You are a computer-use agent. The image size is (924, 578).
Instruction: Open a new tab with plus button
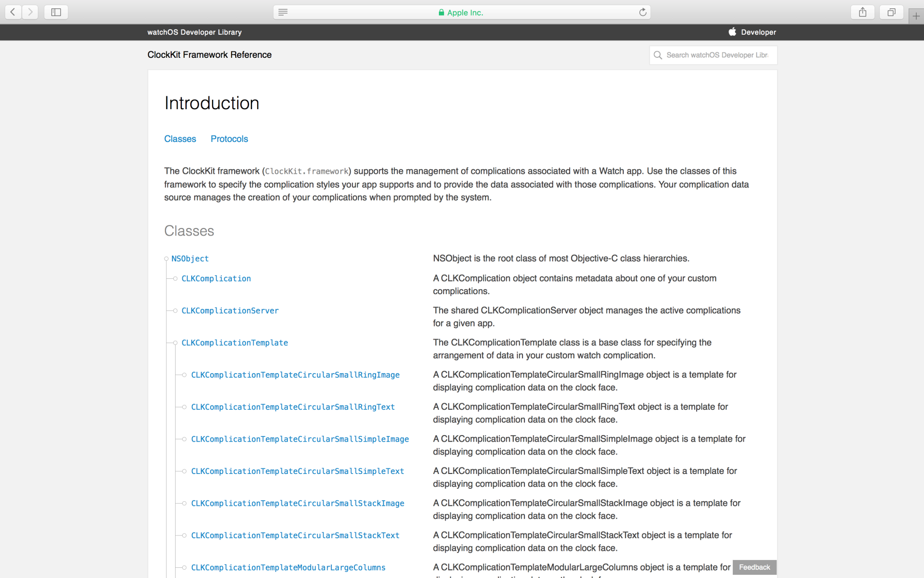point(916,16)
